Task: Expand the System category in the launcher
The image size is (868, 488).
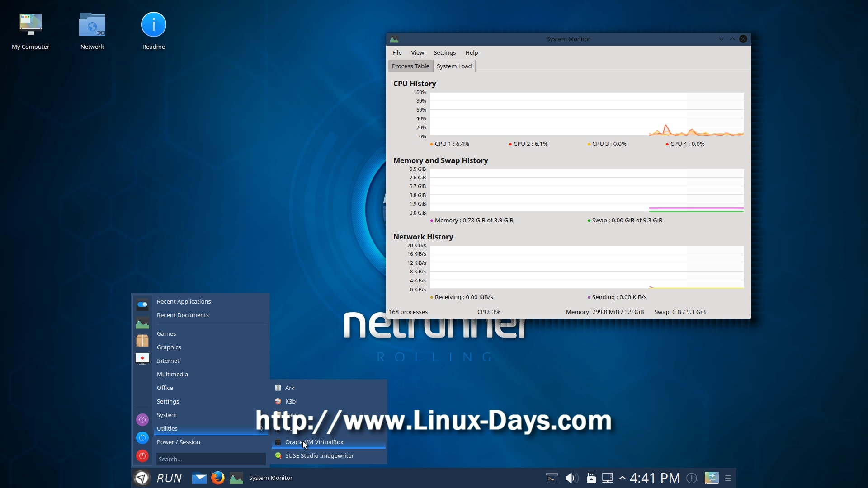Action: click(x=211, y=415)
